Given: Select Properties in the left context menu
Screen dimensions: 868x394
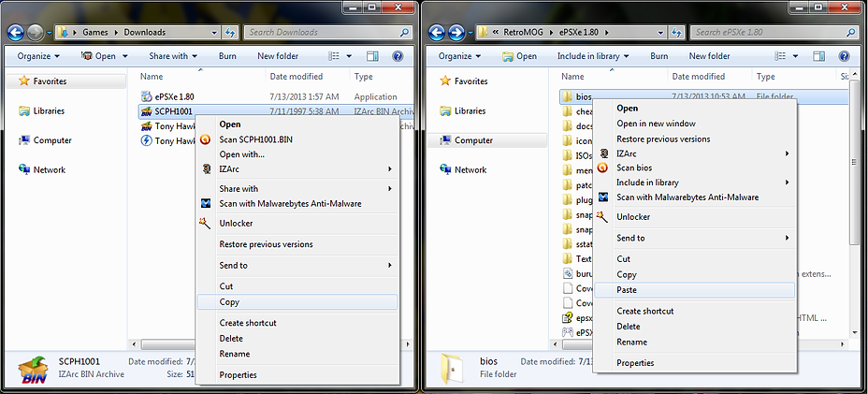Looking at the screenshot, I should click(297, 375).
